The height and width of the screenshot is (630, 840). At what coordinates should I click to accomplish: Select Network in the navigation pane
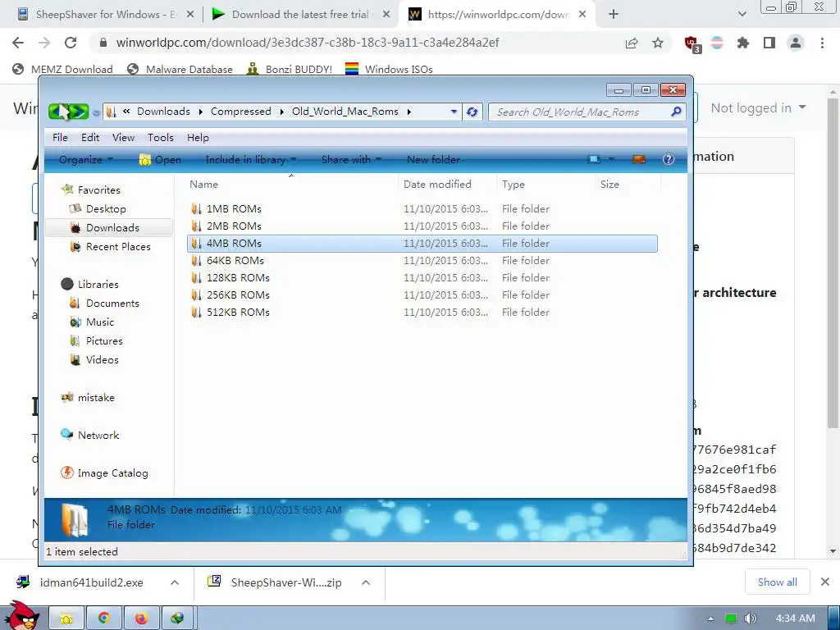coord(98,435)
